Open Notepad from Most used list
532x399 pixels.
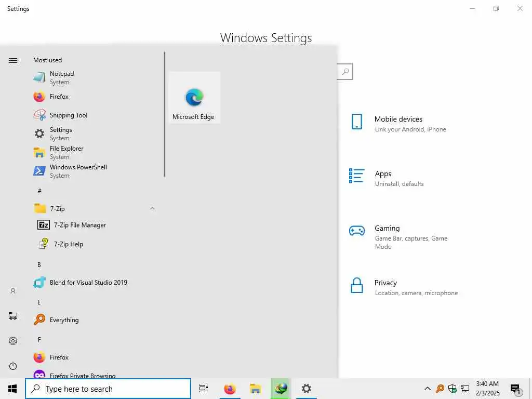(95, 78)
